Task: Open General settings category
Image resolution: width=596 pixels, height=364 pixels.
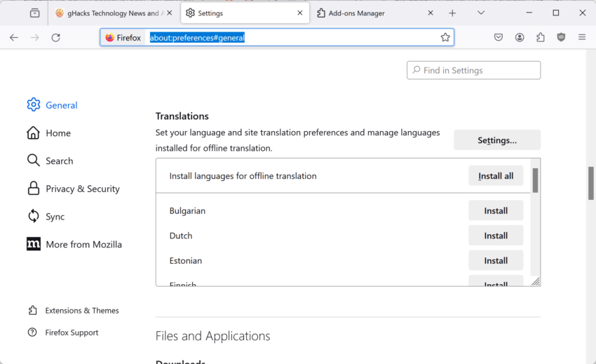Action: 52,105
